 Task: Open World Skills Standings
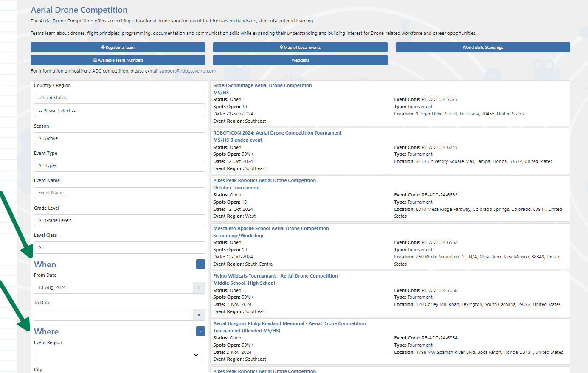click(482, 48)
